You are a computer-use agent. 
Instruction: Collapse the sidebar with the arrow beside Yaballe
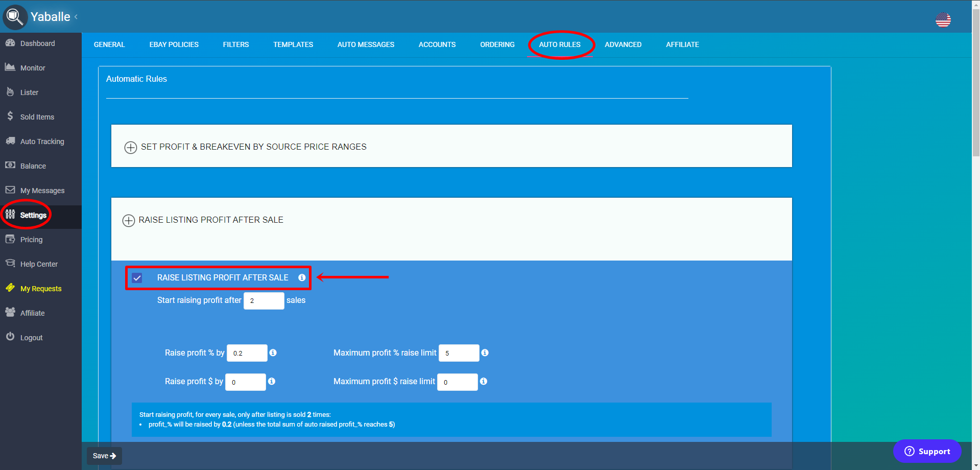click(x=76, y=17)
